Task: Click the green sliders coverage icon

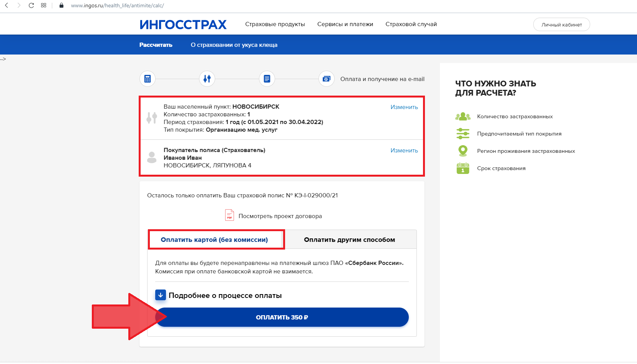Action: (463, 134)
